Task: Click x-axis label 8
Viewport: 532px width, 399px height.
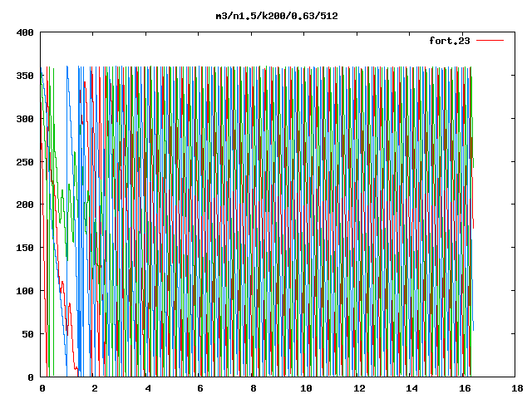Action: 254,388
